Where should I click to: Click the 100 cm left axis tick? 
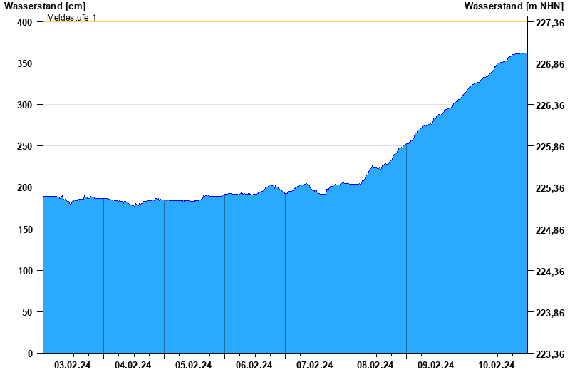(25, 271)
